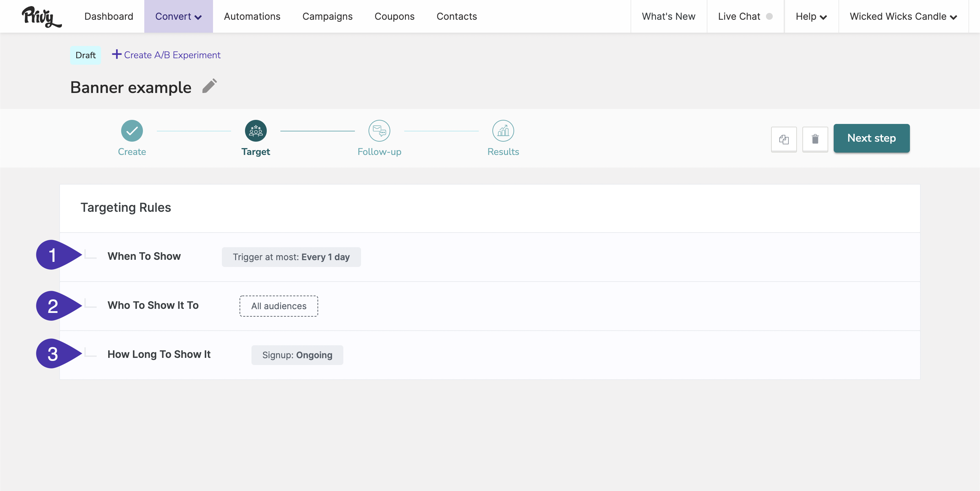Open Live Chat
This screenshot has width=980, height=491.
[x=739, y=16]
